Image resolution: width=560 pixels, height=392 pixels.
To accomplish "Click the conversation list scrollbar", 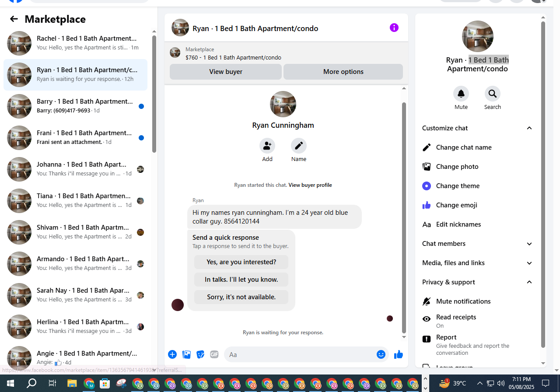I will (x=154, y=94).
